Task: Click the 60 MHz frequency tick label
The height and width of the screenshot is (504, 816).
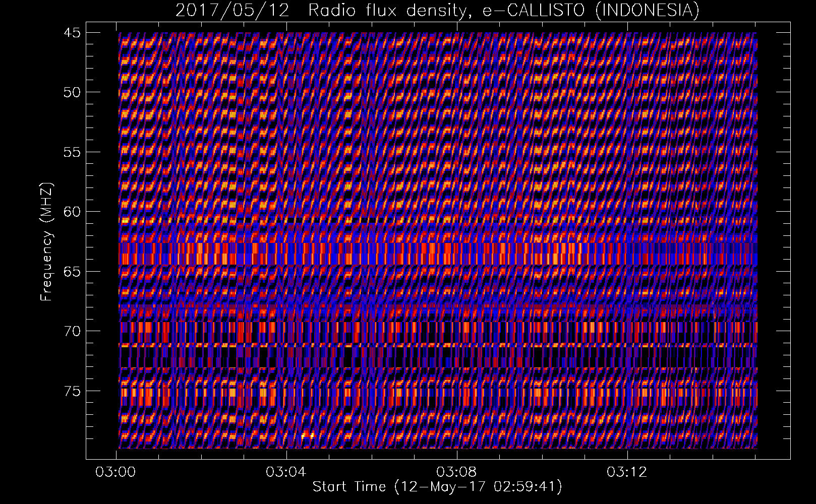Action: [x=71, y=212]
